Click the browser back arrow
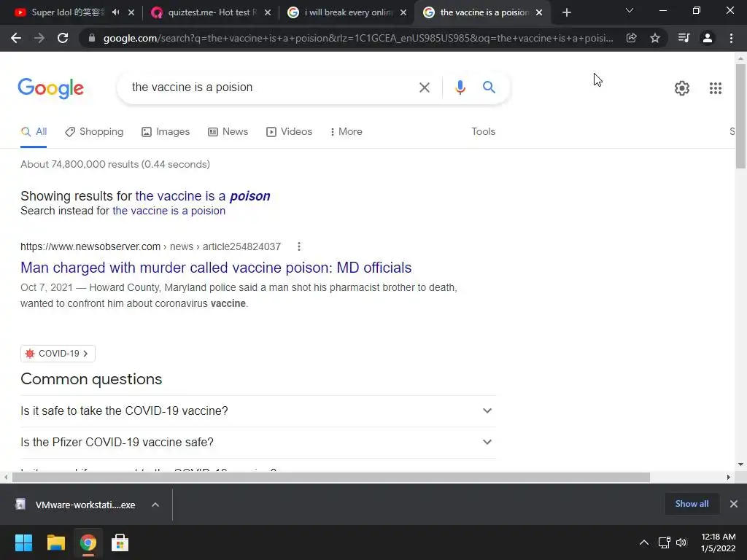The image size is (747, 560). point(16,38)
